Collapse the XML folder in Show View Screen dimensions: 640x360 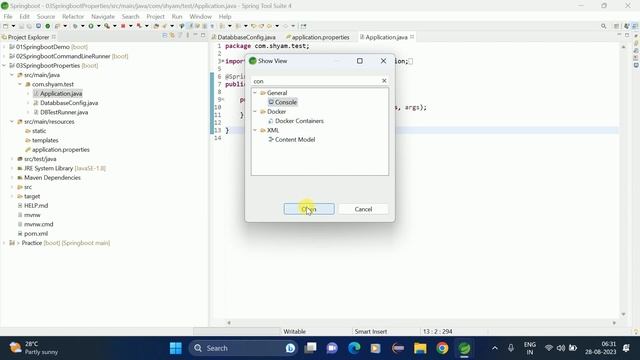click(255, 130)
